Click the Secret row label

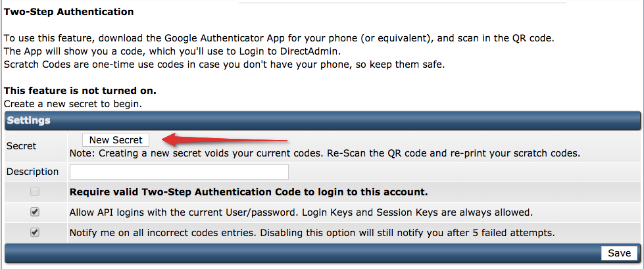click(x=22, y=146)
